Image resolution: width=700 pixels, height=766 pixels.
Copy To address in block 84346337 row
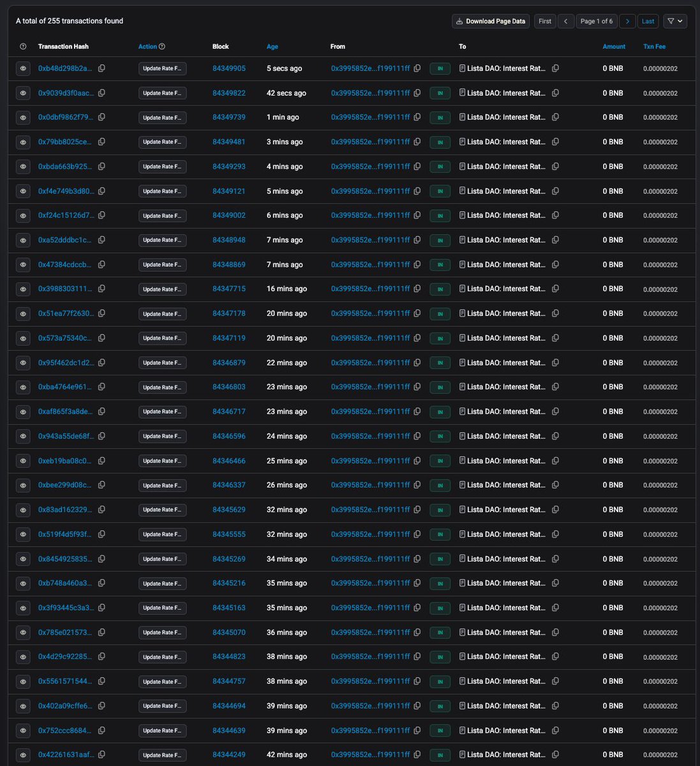[x=555, y=485]
